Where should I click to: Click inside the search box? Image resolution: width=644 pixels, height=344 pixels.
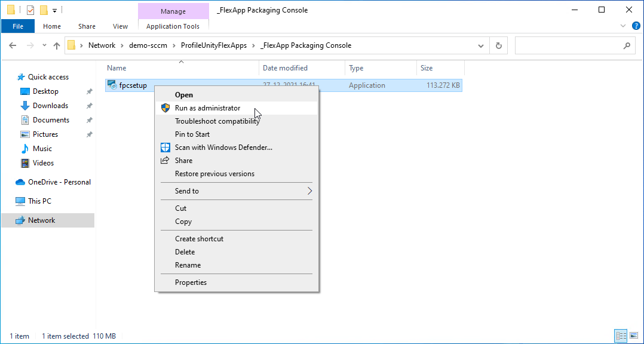click(568, 45)
